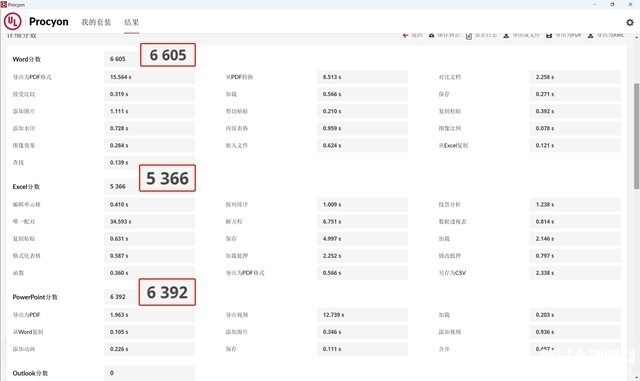640x381 pixels.
Task: Open the settings gear icon
Action: (x=630, y=22)
